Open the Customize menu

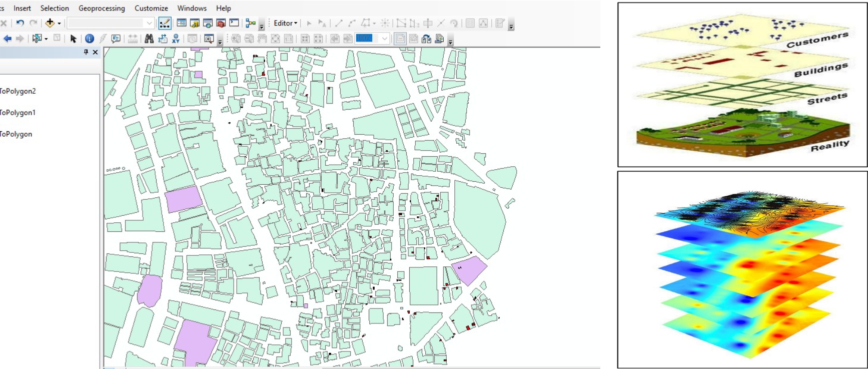pyautogui.click(x=151, y=8)
